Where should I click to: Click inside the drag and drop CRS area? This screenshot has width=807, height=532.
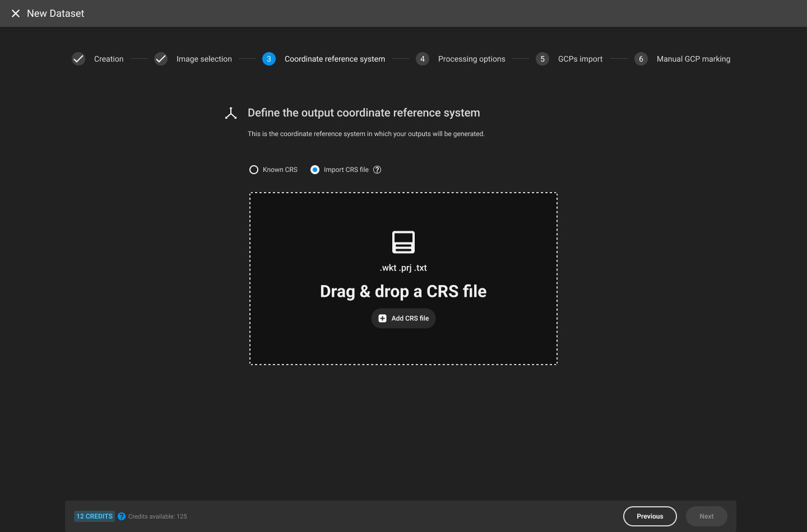click(403, 278)
